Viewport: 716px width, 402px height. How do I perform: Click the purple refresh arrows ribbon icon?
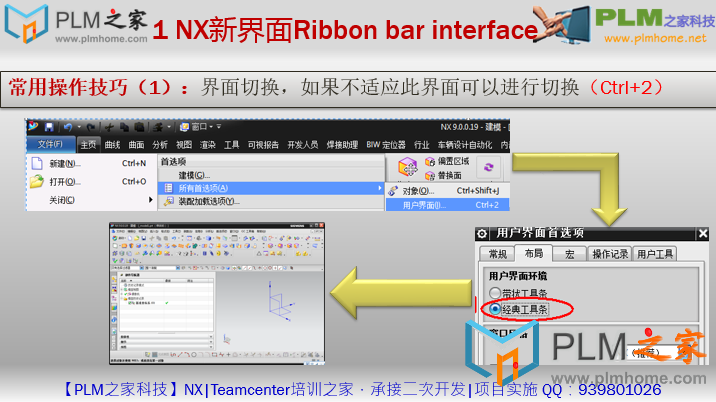(x=489, y=167)
